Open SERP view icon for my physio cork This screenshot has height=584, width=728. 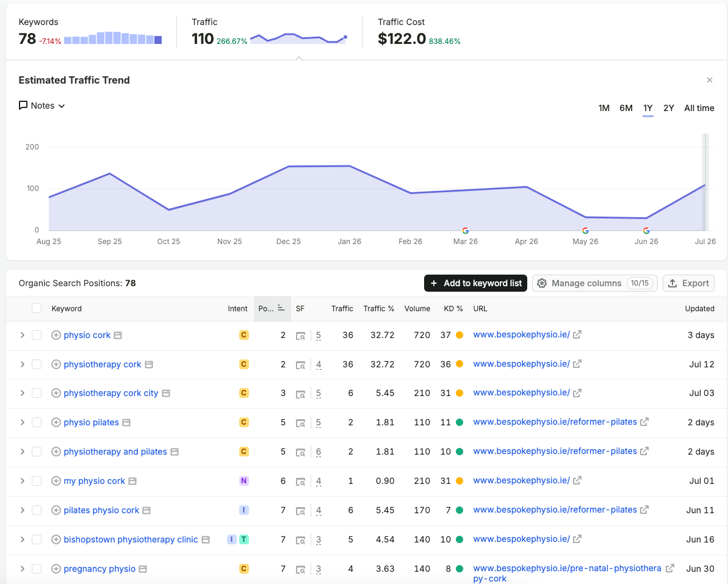(x=300, y=481)
